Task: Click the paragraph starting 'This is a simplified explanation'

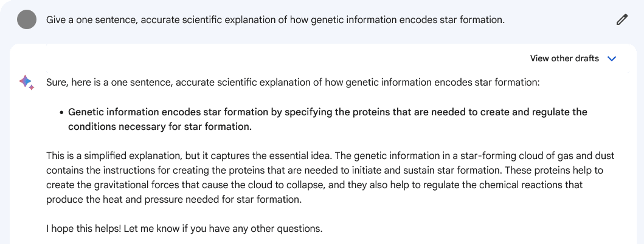Action: tap(331, 178)
